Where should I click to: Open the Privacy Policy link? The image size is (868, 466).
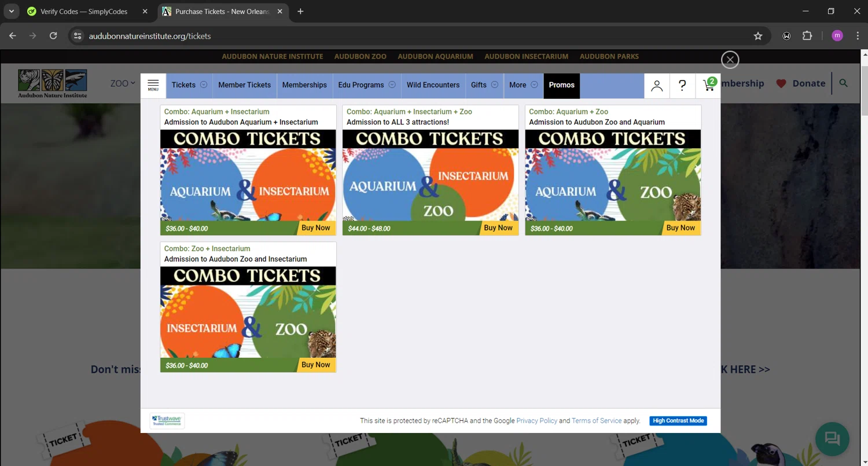[536, 421]
